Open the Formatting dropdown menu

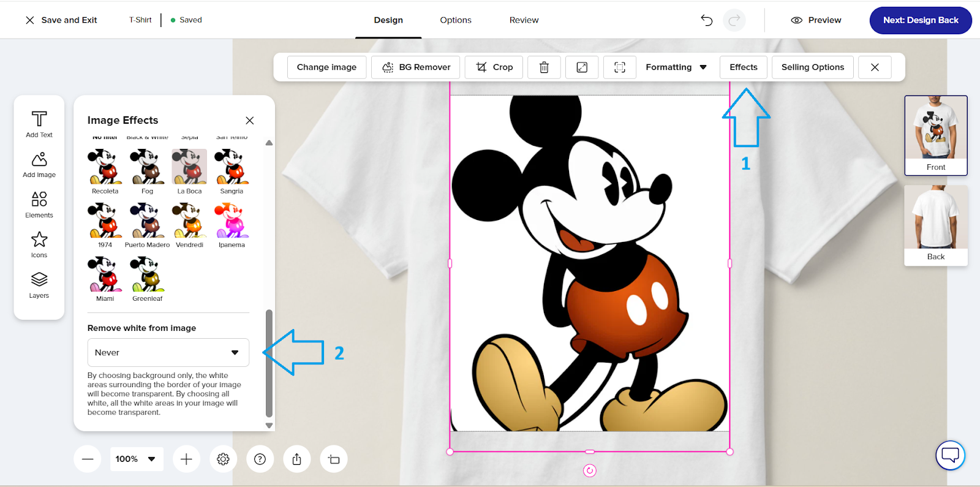(676, 67)
